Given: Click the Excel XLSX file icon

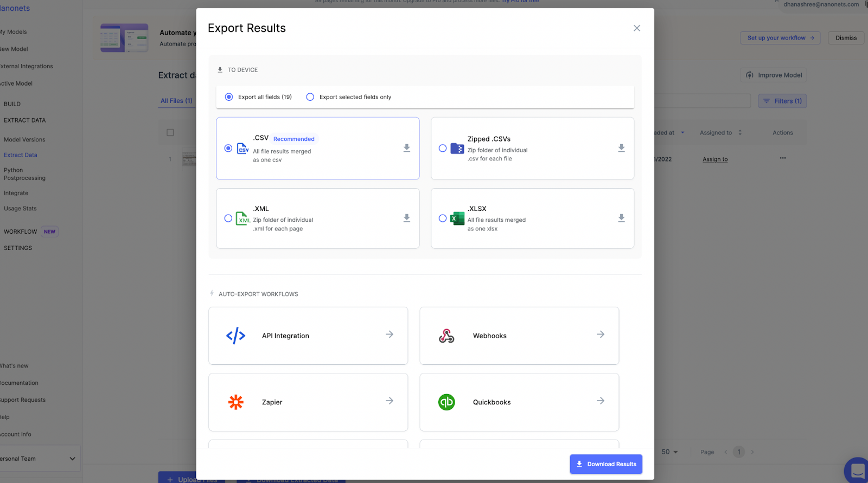Looking at the screenshot, I should (458, 218).
